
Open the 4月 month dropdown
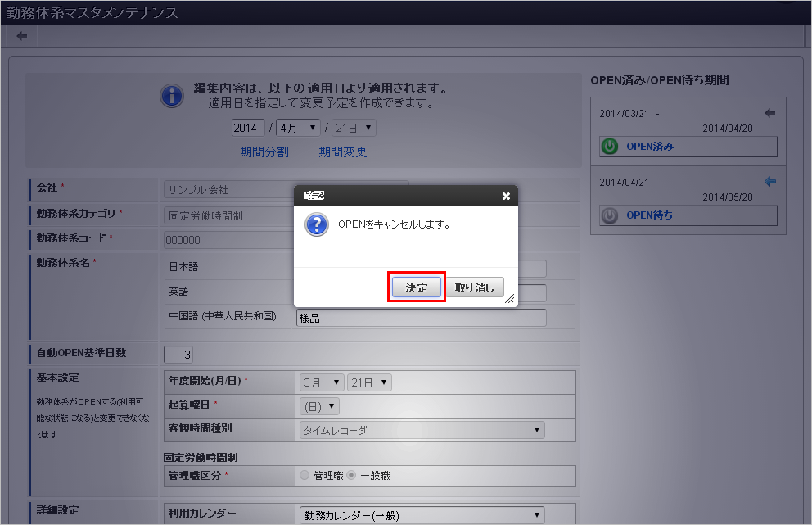click(298, 128)
